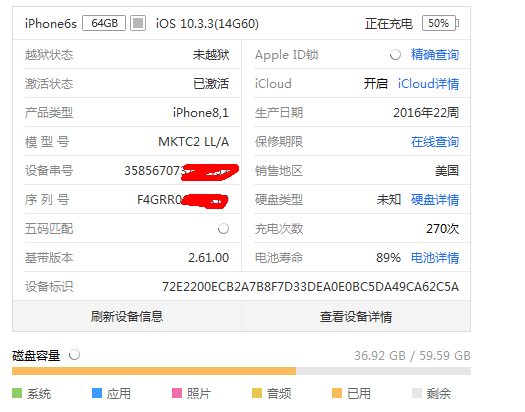This screenshot has height=412, width=525.
Task: Click baseband version value 2.61.00
Action: click(x=209, y=258)
